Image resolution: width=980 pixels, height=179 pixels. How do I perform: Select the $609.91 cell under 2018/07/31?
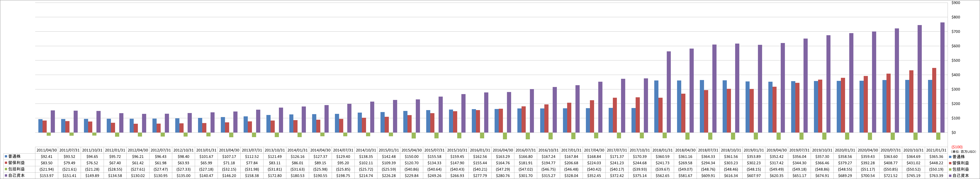point(708,176)
